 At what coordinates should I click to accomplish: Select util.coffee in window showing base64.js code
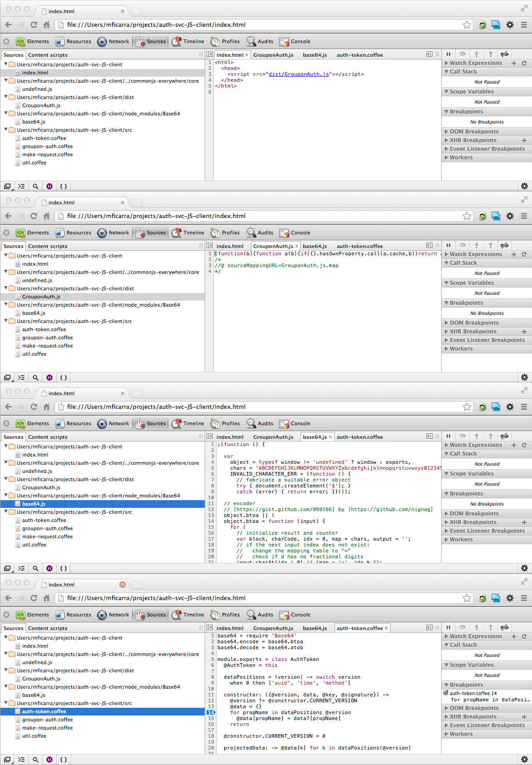34,545
